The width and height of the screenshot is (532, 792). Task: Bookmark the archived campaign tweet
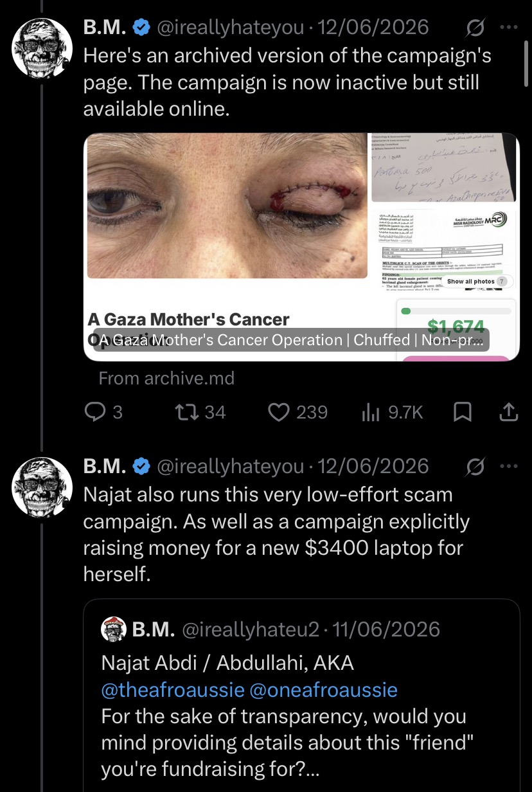pos(461,412)
